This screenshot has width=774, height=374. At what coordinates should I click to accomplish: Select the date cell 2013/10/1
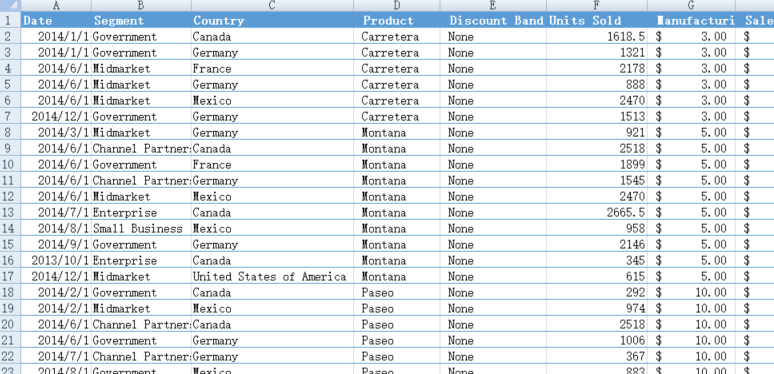point(56,261)
